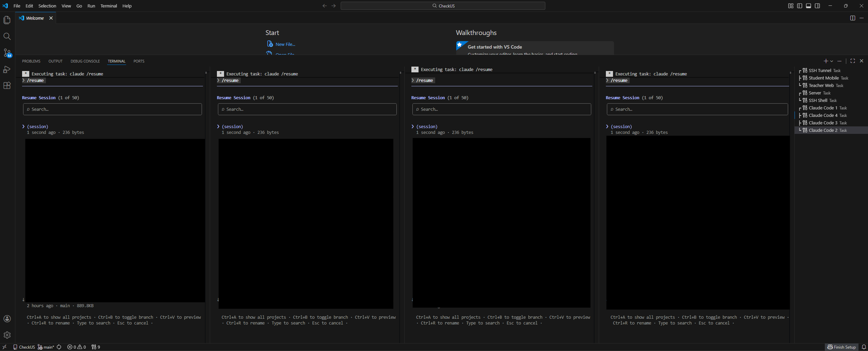Open the Accounts menu icon
Image resolution: width=868 pixels, height=351 pixels.
[7, 319]
